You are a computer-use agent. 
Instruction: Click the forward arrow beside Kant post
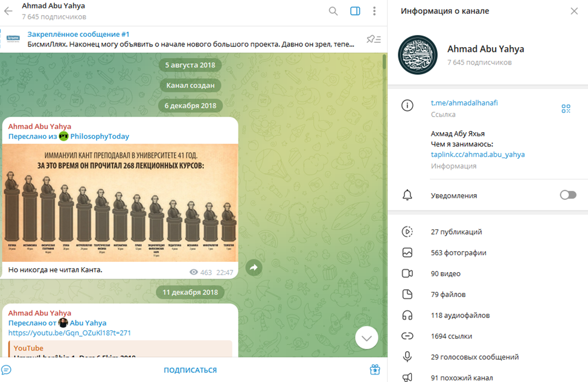pyautogui.click(x=254, y=268)
